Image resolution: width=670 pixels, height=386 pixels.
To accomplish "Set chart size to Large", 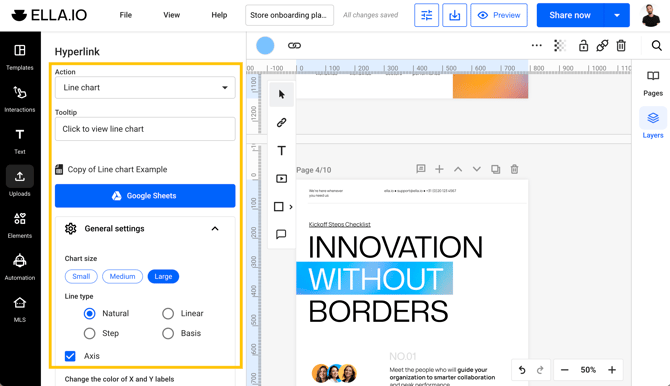I will coord(163,277).
